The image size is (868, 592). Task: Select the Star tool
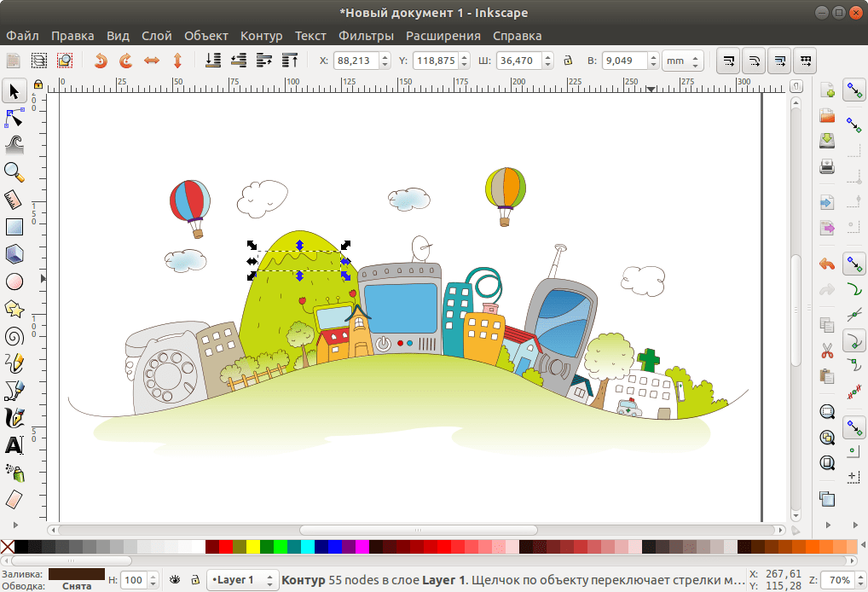click(x=14, y=307)
